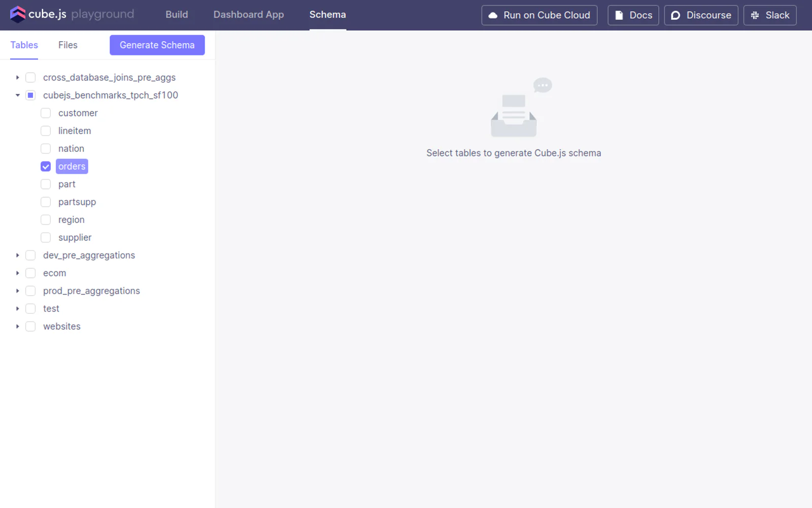Check the customer table checkbox
Screen dimensions: 812x508
pos(46,113)
